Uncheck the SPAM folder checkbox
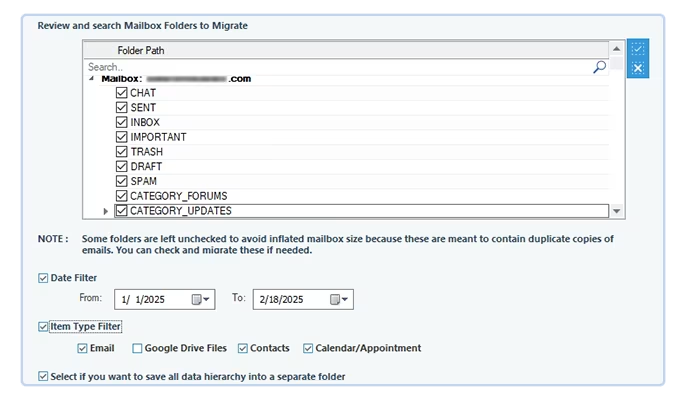685x400 pixels. 122,181
